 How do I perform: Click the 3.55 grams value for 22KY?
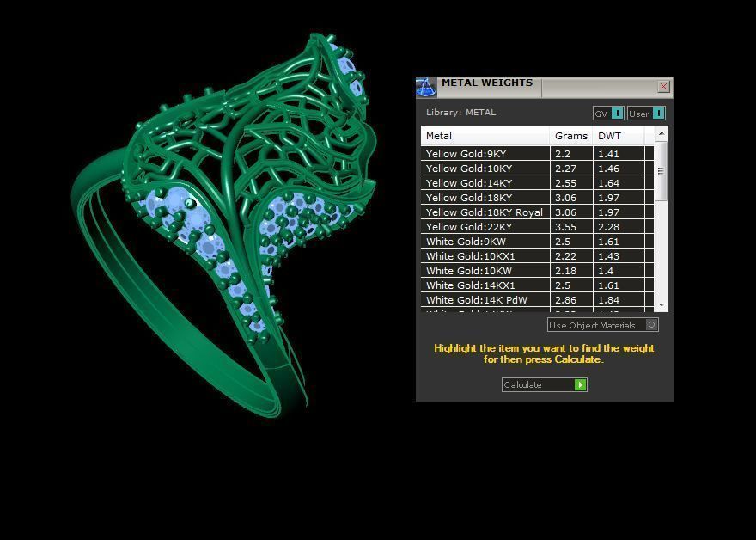click(565, 227)
